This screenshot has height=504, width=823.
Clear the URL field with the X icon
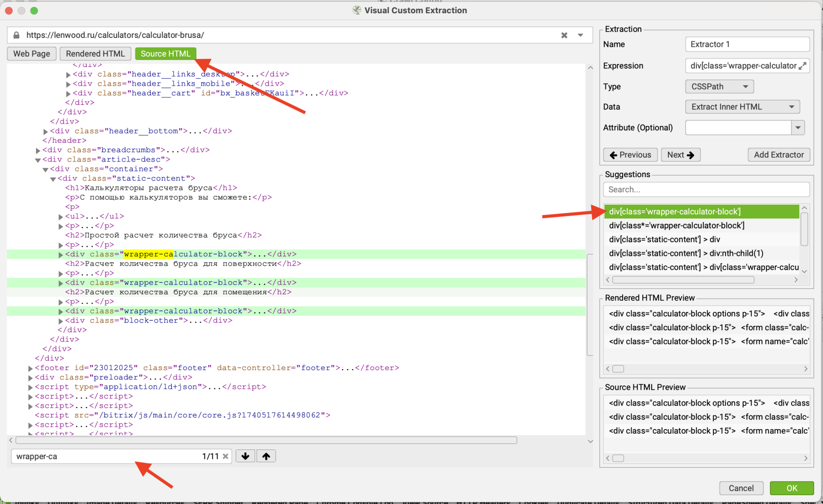coord(564,35)
